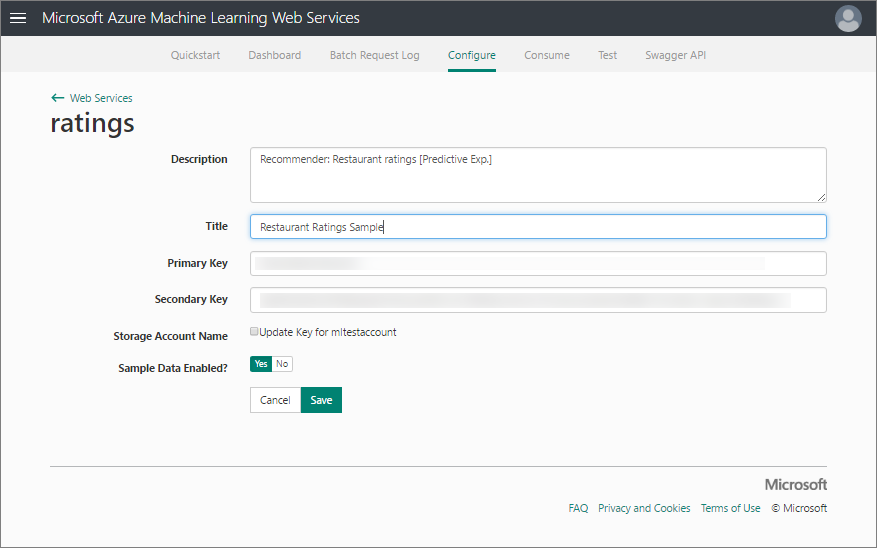877x548 pixels.
Task: Open the Batch Request Log tab
Action: point(374,55)
